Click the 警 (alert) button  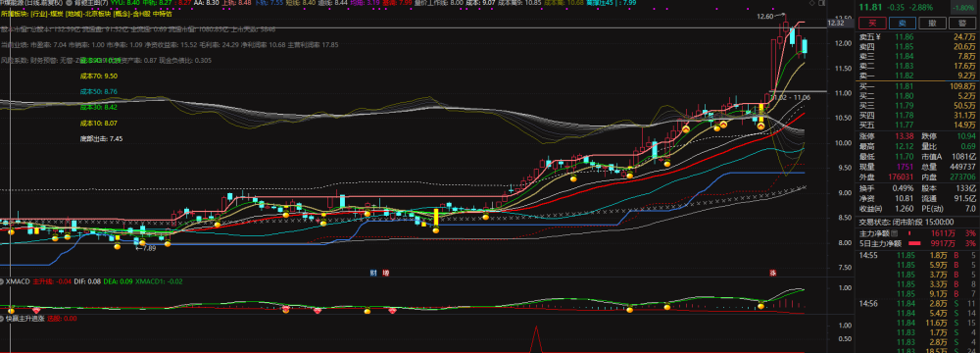[x=962, y=24]
